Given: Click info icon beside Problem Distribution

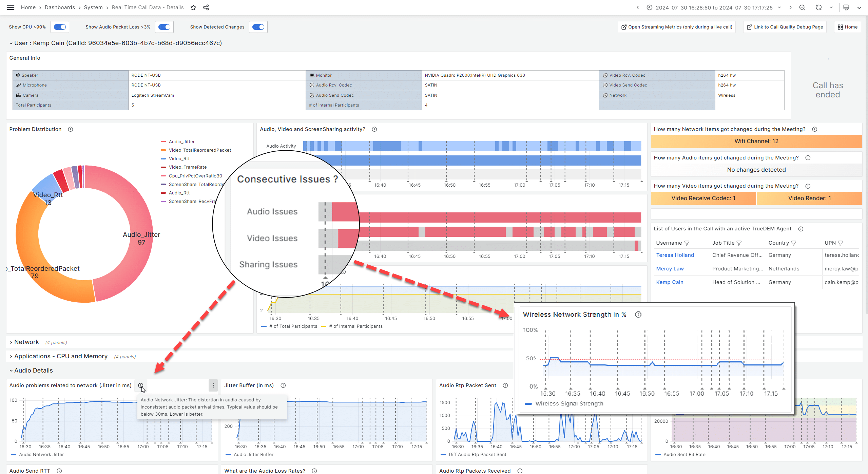Looking at the screenshot, I should pyautogui.click(x=71, y=129).
